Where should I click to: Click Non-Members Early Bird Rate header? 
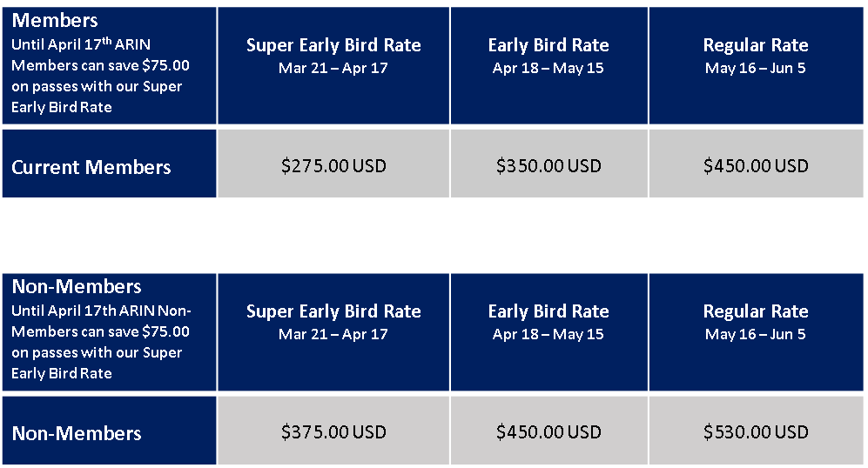click(x=548, y=332)
